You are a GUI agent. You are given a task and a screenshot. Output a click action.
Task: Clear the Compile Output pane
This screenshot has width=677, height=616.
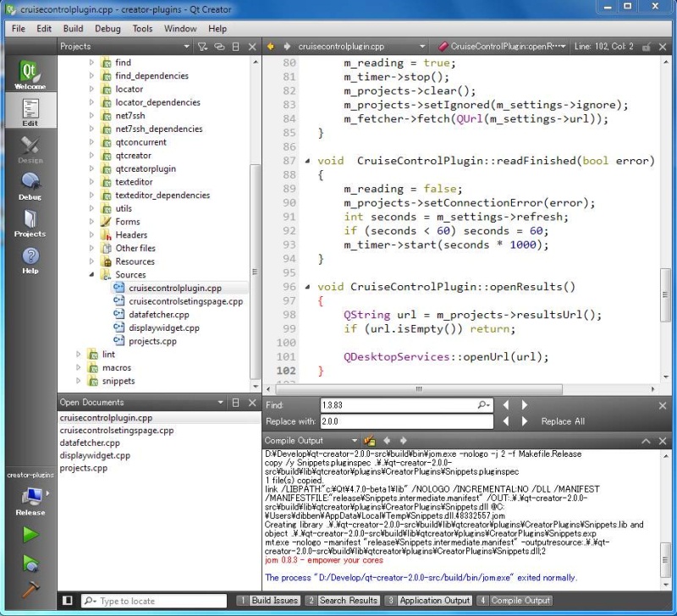coord(369,440)
